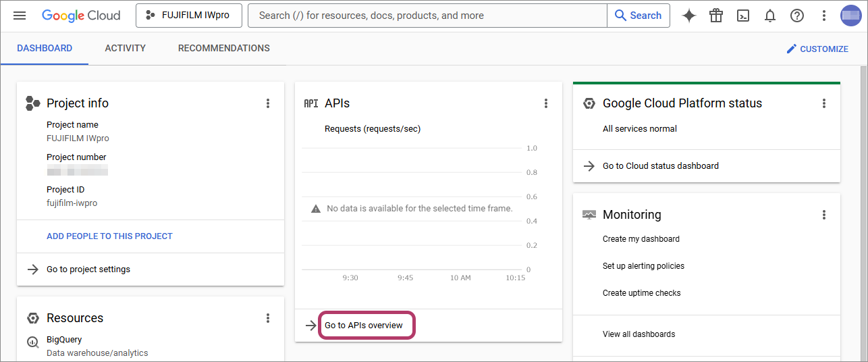Expand Project info card options menu
The width and height of the screenshot is (868, 362).
tap(268, 103)
